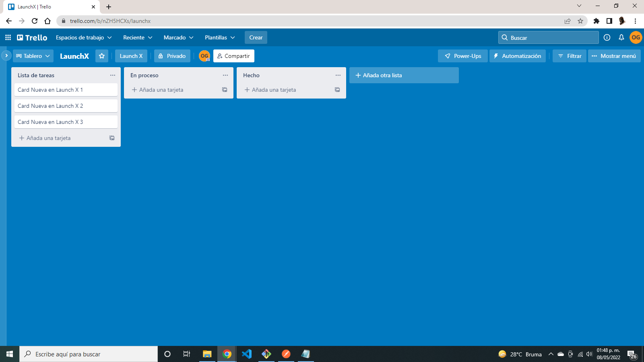Expand Espacios de trabajo dropdown

pos(84,37)
